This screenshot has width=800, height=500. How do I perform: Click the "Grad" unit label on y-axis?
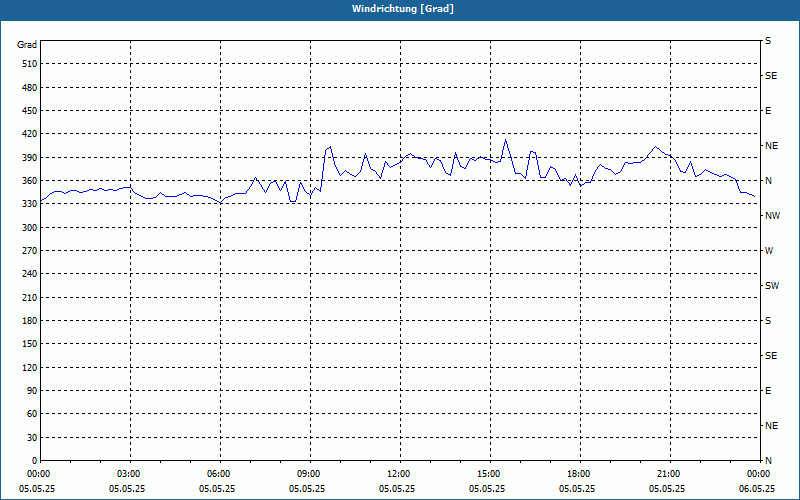(x=27, y=45)
